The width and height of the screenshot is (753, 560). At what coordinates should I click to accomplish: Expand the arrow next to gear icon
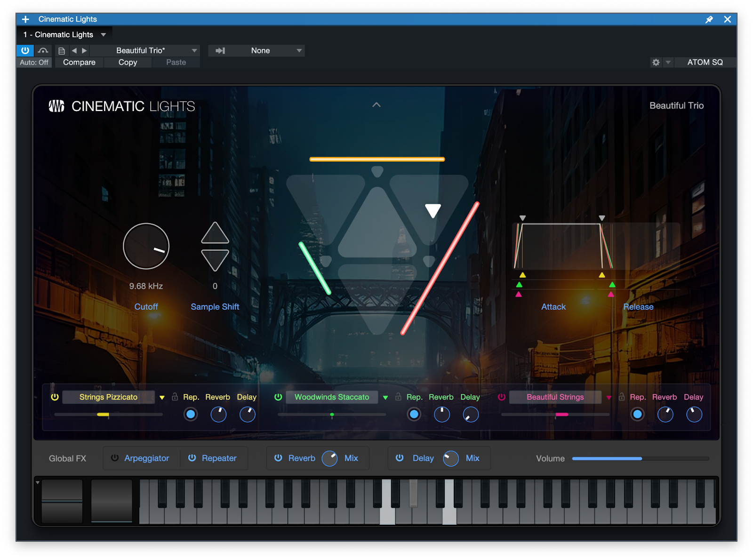pos(668,62)
